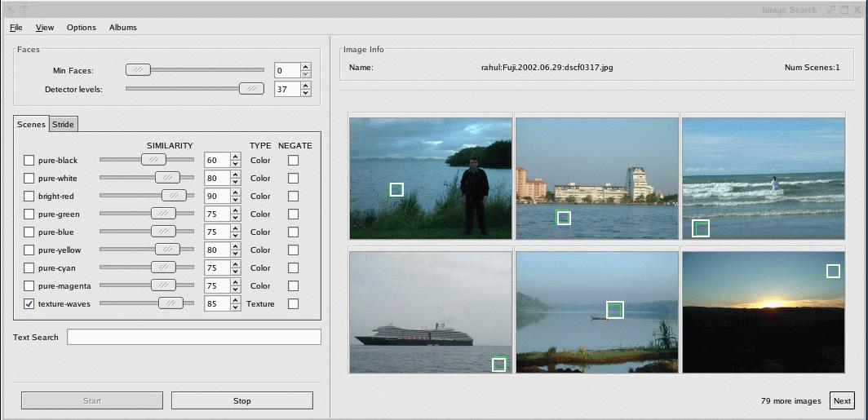Screen dimensions: 868x420
Task: Tick the NEGATE box for bright-red
Action: [x=293, y=197]
